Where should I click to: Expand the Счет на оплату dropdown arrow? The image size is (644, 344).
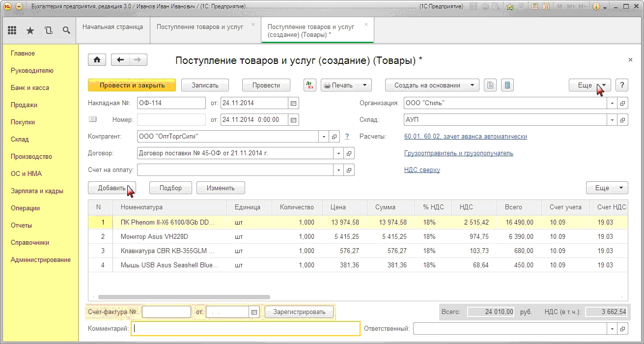[x=339, y=170]
